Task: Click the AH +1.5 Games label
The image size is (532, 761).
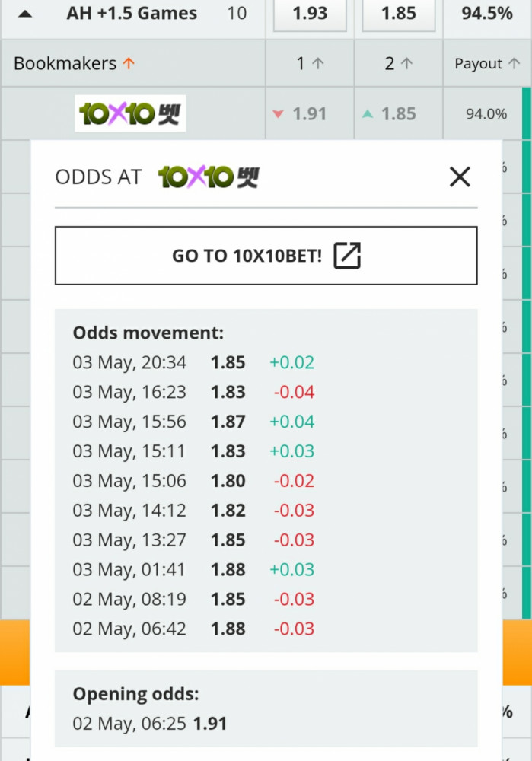Action: click(132, 13)
